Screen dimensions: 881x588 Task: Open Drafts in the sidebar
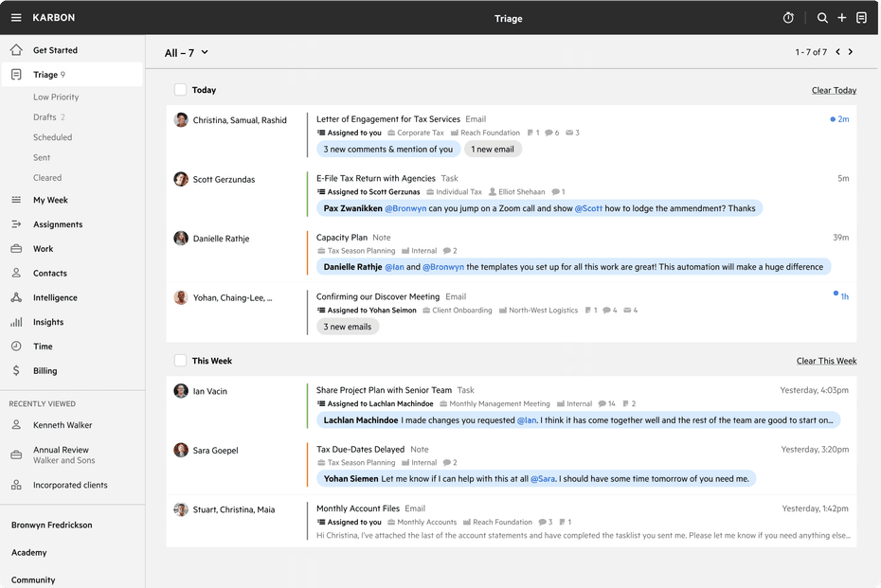click(45, 117)
